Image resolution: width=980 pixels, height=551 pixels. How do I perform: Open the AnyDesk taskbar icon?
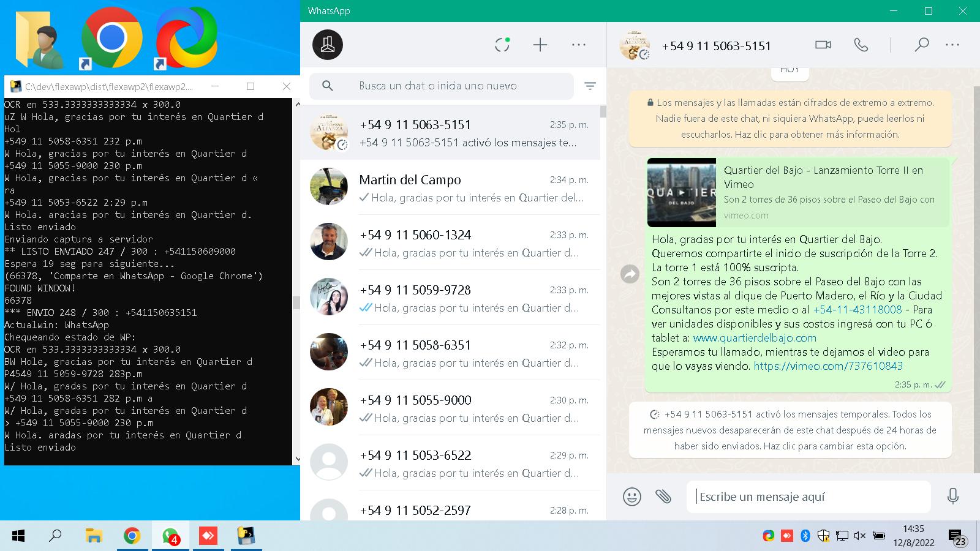point(208,536)
